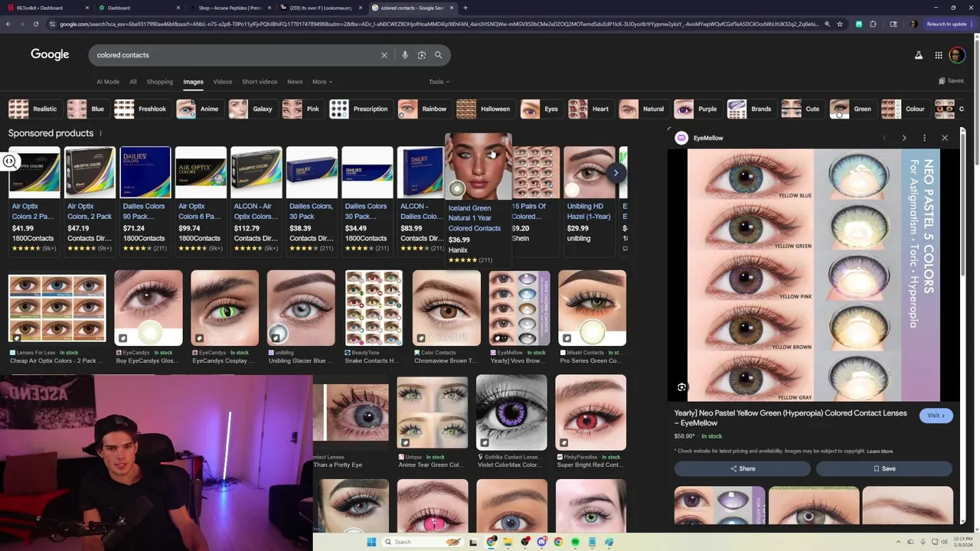Open a new browser tab with plus
The height and width of the screenshot is (551, 980).
click(x=465, y=8)
